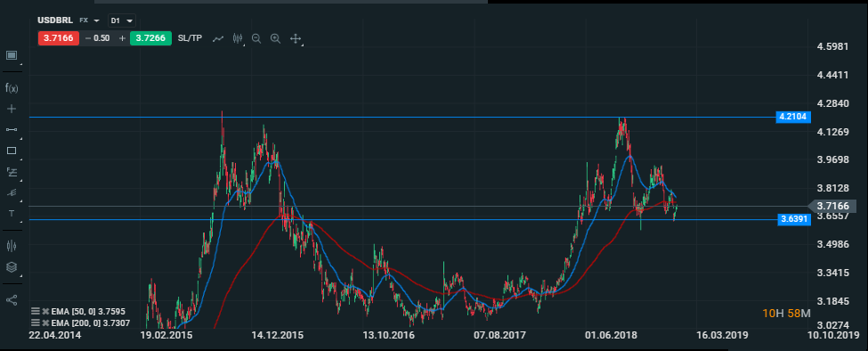This screenshot has height=351, width=868.
Task: Click the 3.8128 price axis label
Action: click(x=833, y=188)
